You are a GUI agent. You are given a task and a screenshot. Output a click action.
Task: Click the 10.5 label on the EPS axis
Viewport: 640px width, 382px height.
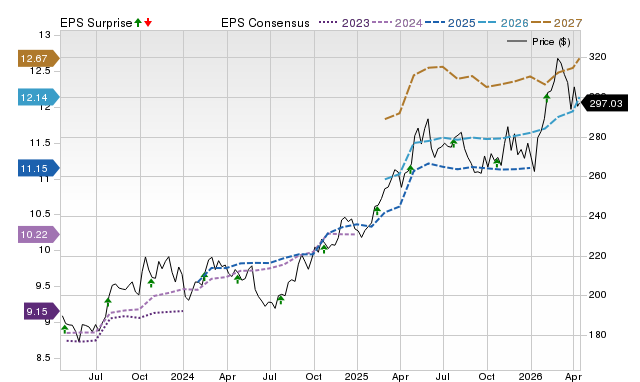40,214
